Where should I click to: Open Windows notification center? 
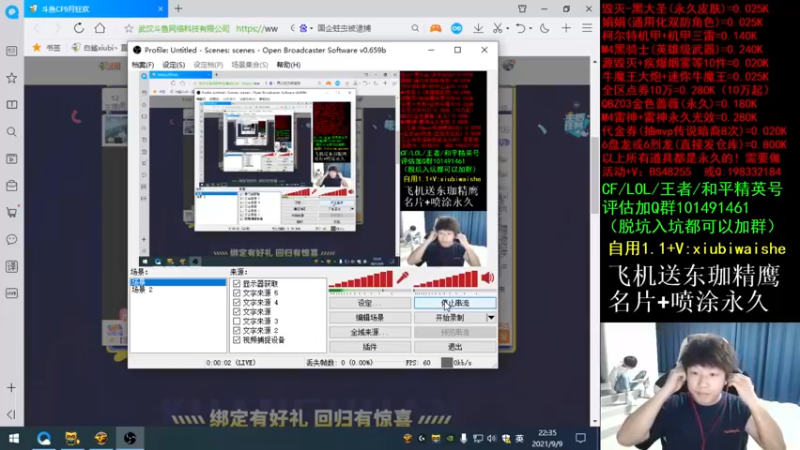click(581, 438)
